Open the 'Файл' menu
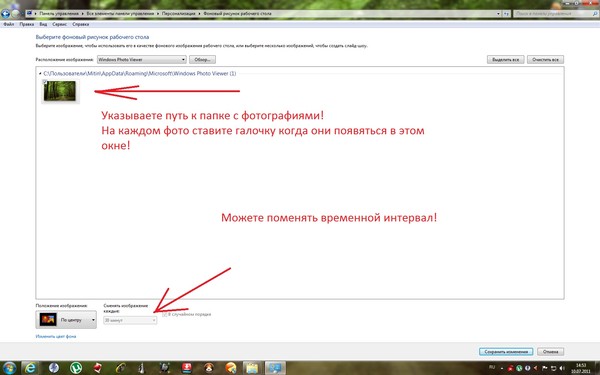The height and width of the screenshot is (375, 600). coord(9,24)
